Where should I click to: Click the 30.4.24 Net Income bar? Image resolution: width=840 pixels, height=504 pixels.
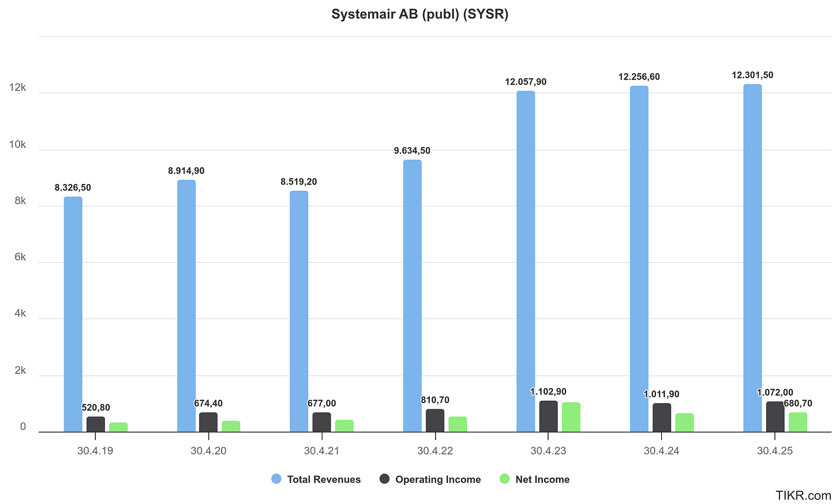click(x=684, y=423)
